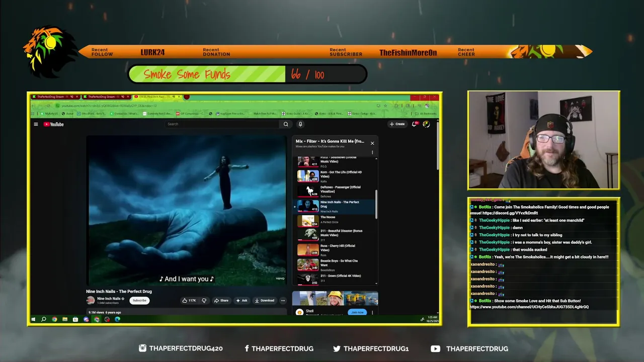644x362 pixels.
Task: Start voice search with the microphone icon
Action: tap(300, 124)
